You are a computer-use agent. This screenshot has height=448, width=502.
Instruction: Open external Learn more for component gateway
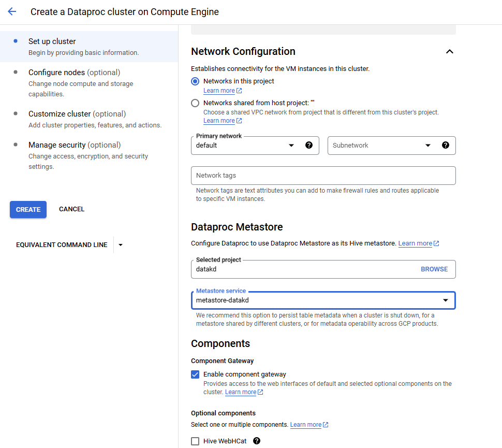click(241, 392)
